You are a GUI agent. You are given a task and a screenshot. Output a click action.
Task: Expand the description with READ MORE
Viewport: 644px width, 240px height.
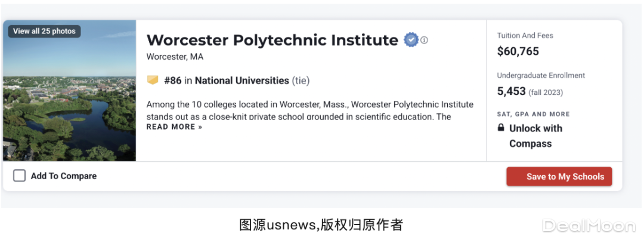pos(174,127)
